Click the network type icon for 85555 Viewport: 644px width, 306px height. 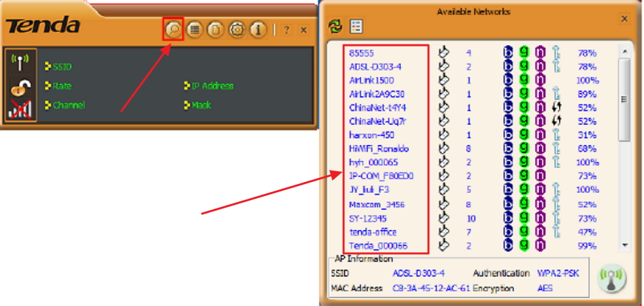point(443,53)
